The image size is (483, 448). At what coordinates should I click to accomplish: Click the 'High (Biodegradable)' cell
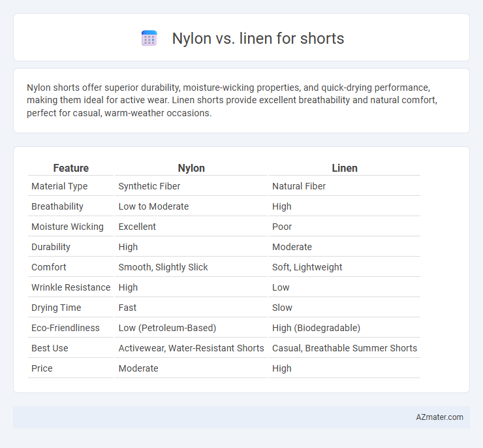[x=316, y=328]
